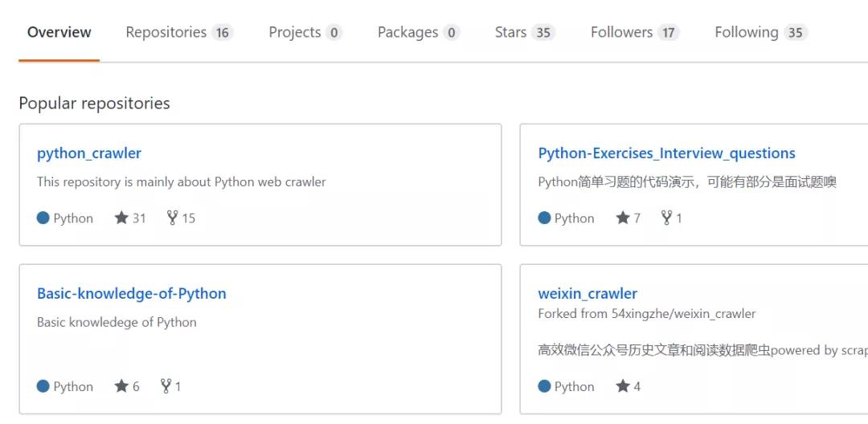This screenshot has width=868, height=424.
Task: Click star icon on Basic-knowledge-of-Python card
Action: pyautogui.click(x=121, y=386)
